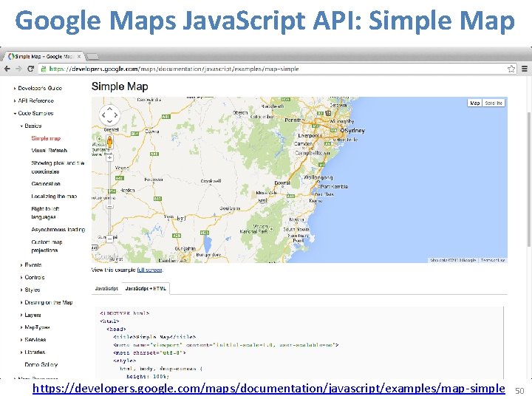View the example full screen link
The height and width of the screenshot is (399, 532).
coord(149,270)
